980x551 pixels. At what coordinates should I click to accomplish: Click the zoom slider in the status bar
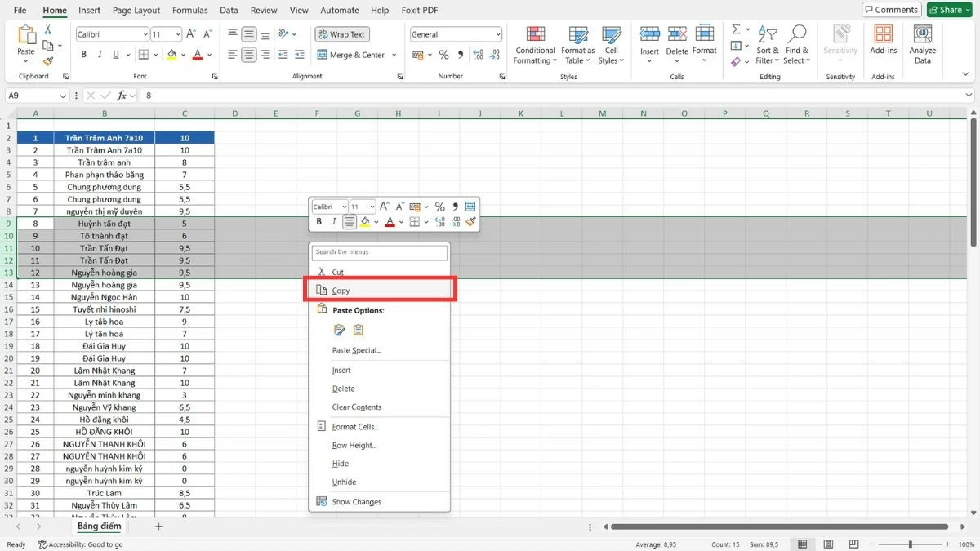tap(911, 544)
